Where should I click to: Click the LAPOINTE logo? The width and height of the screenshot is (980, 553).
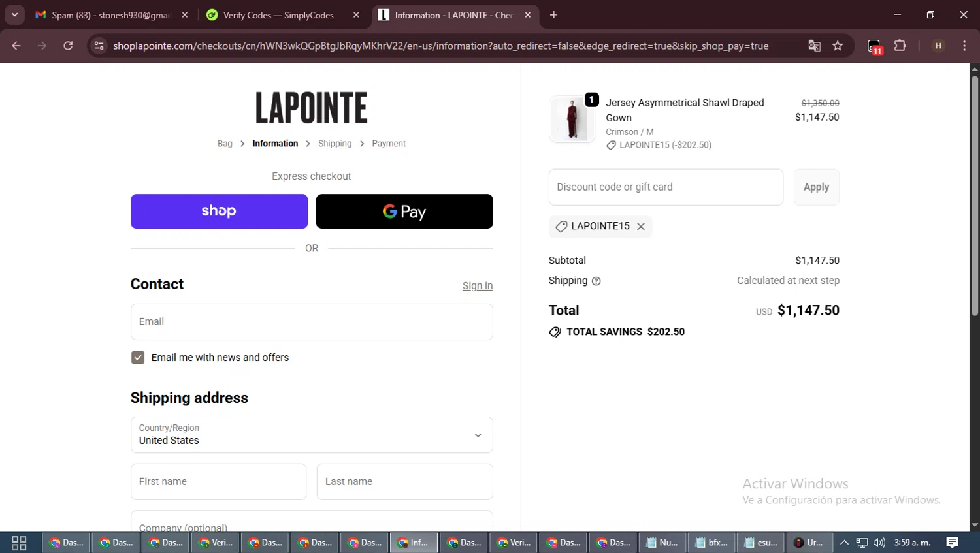point(312,108)
